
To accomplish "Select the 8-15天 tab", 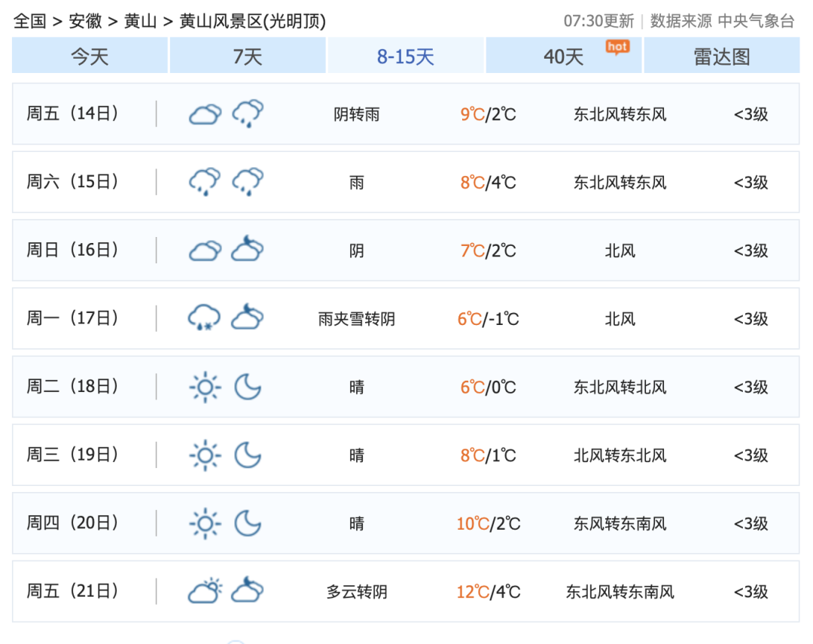I will click(x=406, y=56).
